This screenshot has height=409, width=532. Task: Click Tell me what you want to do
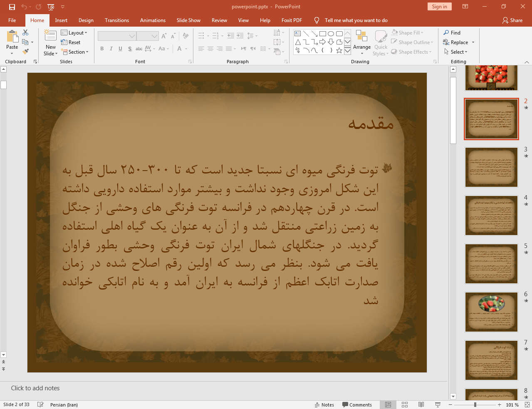[356, 20]
